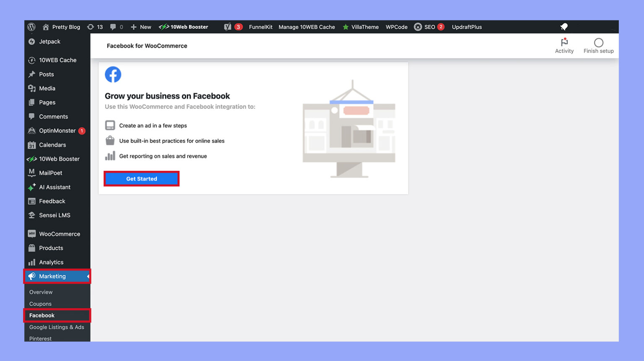Click the Finish setup progress circle
The image size is (644, 361).
click(x=598, y=43)
